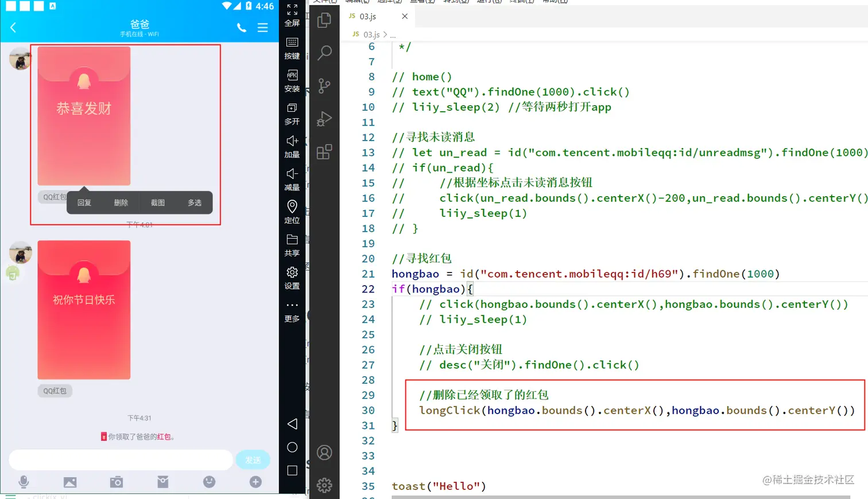Click the comment //寻找未读消息

click(x=433, y=138)
